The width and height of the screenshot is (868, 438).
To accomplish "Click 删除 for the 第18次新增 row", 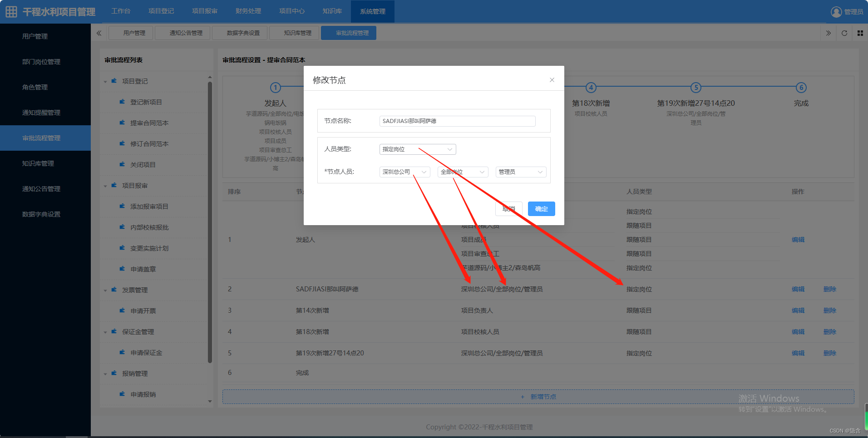I will (x=830, y=332).
